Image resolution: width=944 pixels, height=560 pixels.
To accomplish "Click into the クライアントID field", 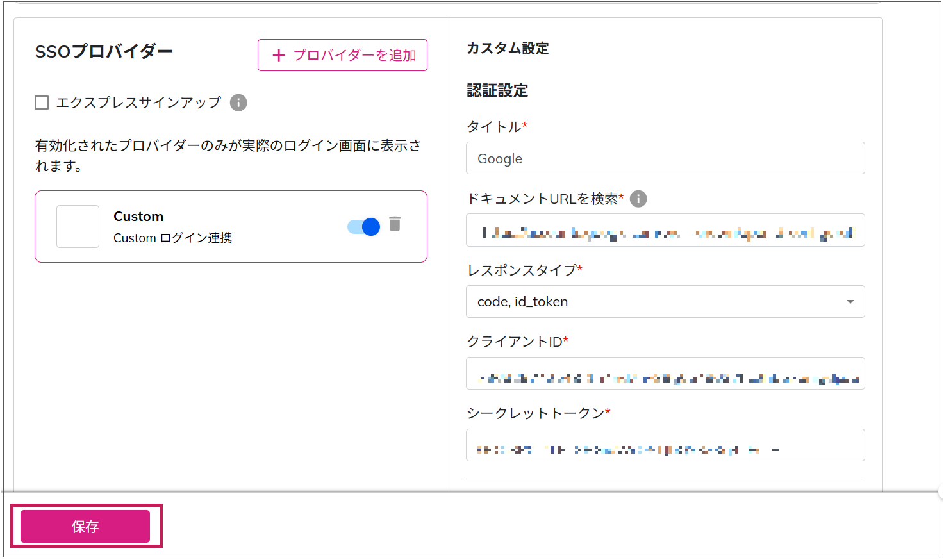I will (665, 374).
